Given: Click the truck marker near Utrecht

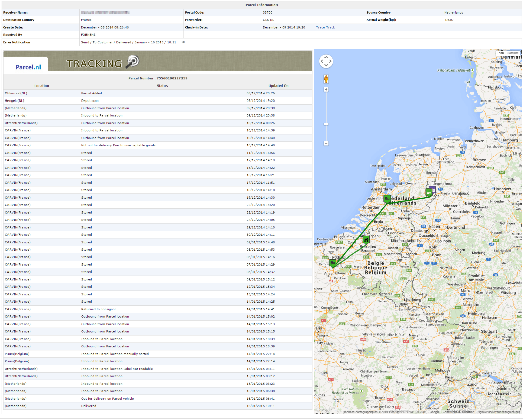Looking at the screenshot, I should click(x=387, y=198).
